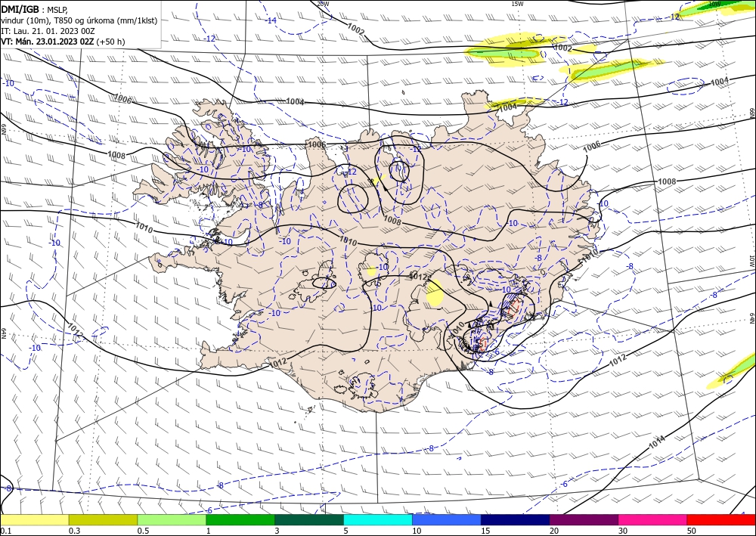The height and width of the screenshot is (536, 756).
Task: Select the pink 30–50 legend swatch
Action: pos(653,519)
